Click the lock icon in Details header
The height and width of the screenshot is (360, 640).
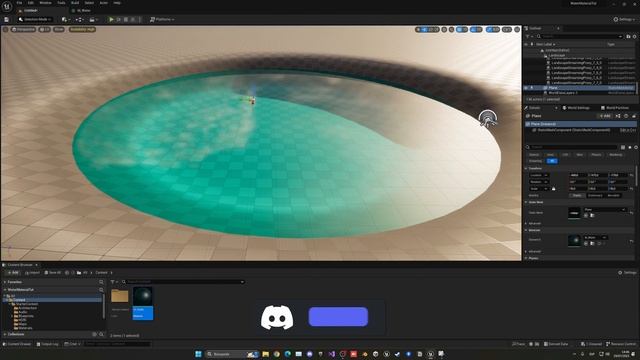[x=634, y=116]
